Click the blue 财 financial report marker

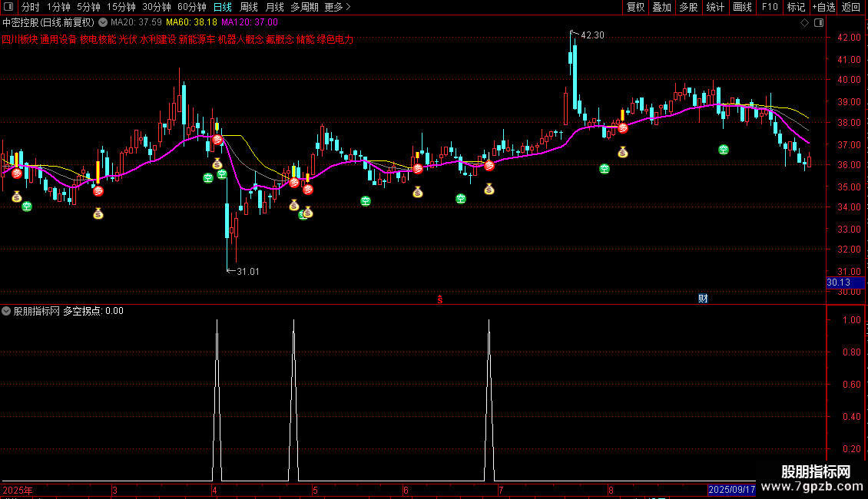[x=703, y=299]
